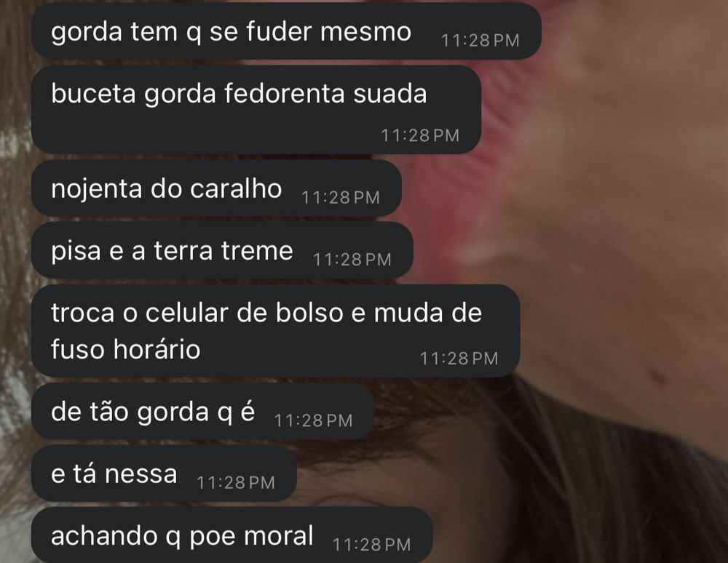Screen dimensions: 728x563
Task: Select the 'achando q poe moral' message
Action: (232, 535)
